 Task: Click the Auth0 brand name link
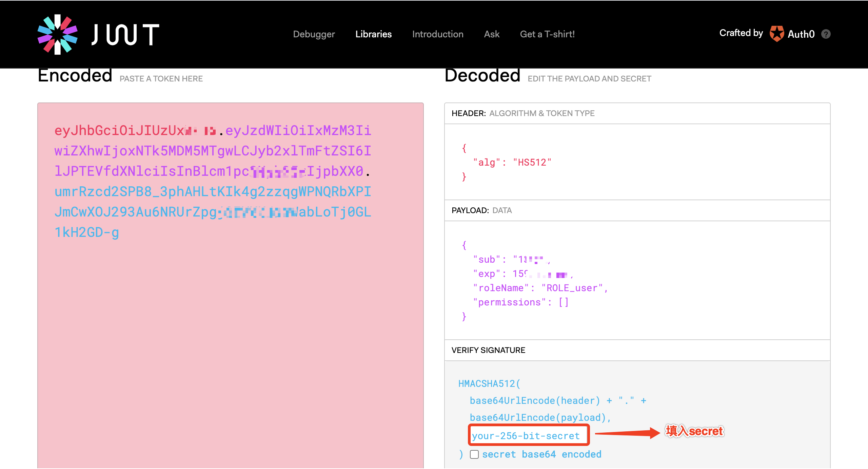pyautogui.click(x=801, y=34)
